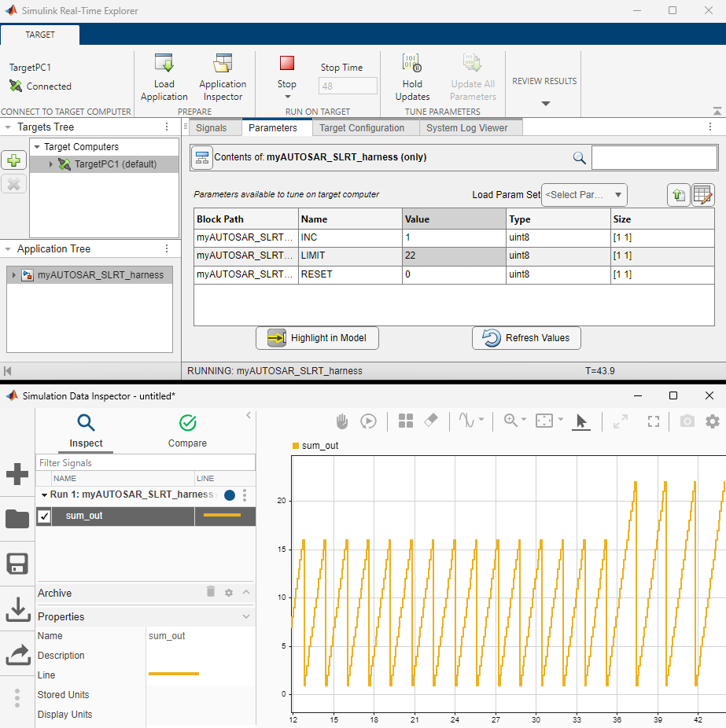Clear the plot with eraser icon
Image resolution: width=726 pixels, height=728 pixels.
tap(430, 421)
